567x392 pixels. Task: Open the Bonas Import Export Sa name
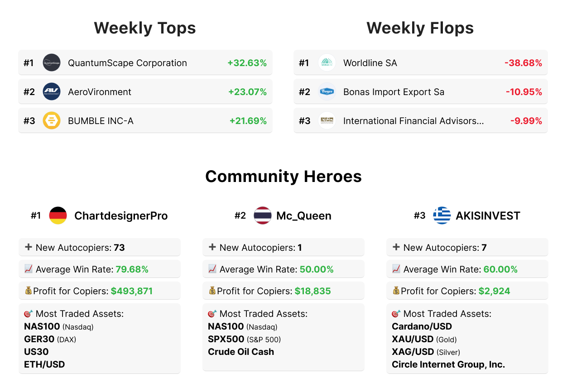pos(394,92)
